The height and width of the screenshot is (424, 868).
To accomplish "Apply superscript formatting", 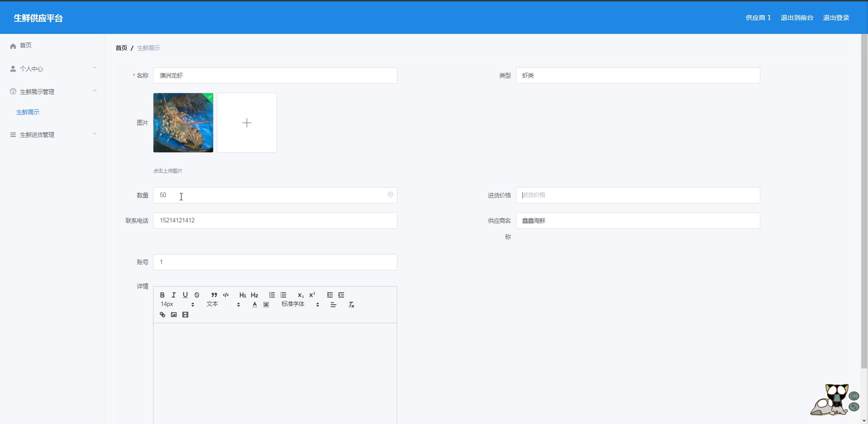I will pyautogui.click(x=312, y=295).
